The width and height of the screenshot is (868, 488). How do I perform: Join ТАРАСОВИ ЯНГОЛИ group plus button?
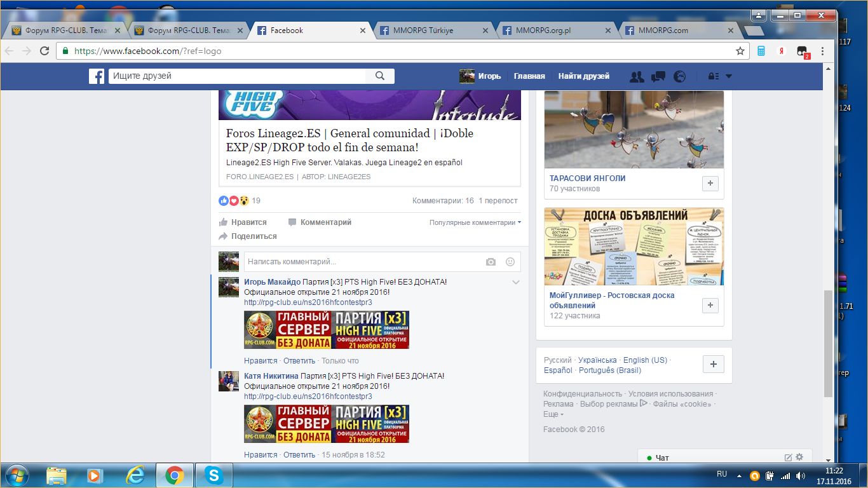click(710, 184)
